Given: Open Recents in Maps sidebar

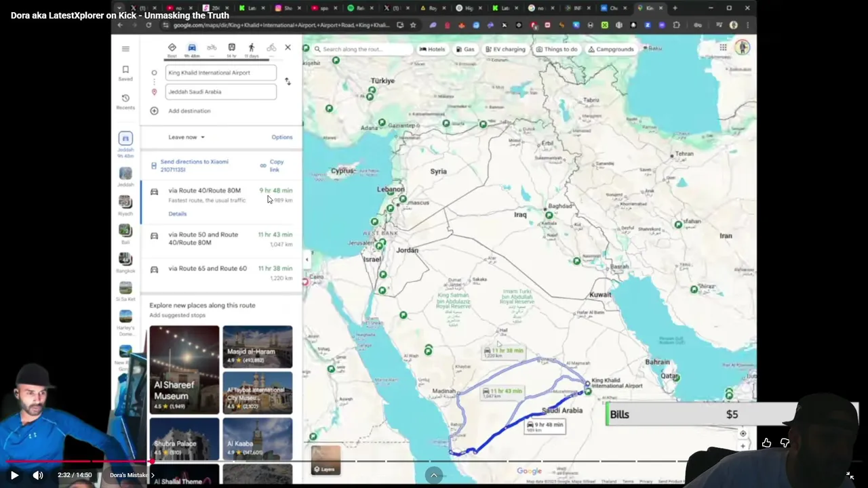Looking at the screenshot, I should point(125,102).
